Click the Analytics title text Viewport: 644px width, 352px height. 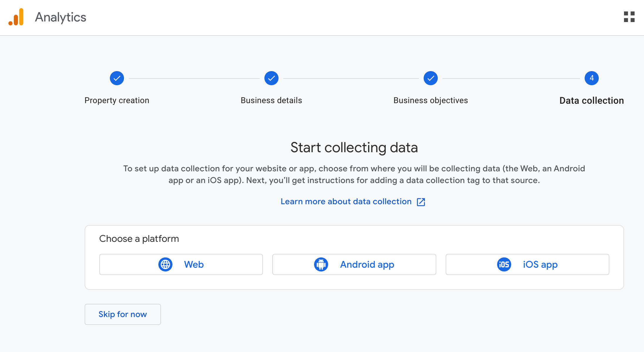[x=61, y=17]
